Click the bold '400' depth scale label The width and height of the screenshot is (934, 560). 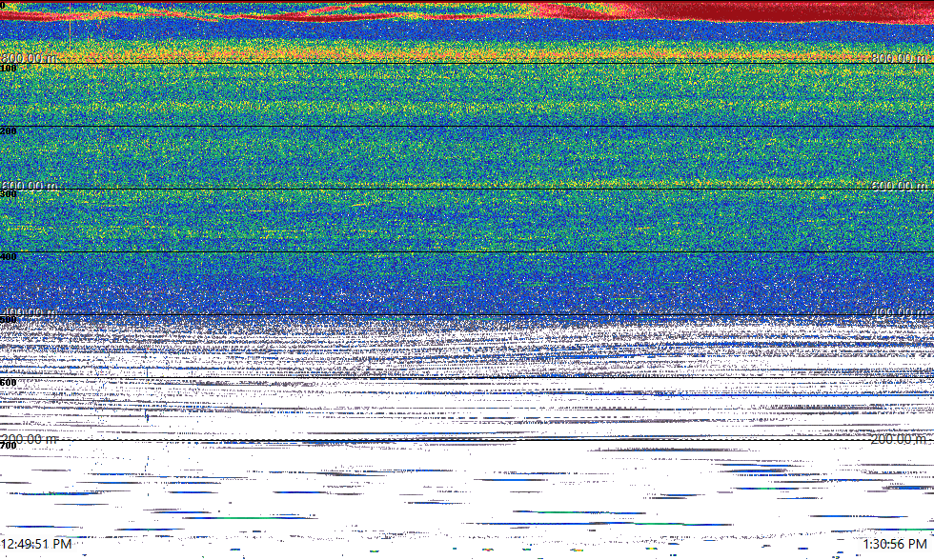pyautogui.click(x=9, y=257)
